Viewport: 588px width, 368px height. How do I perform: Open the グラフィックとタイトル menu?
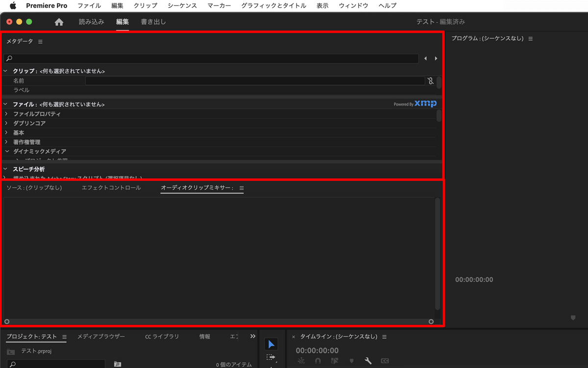pos(273,6)
